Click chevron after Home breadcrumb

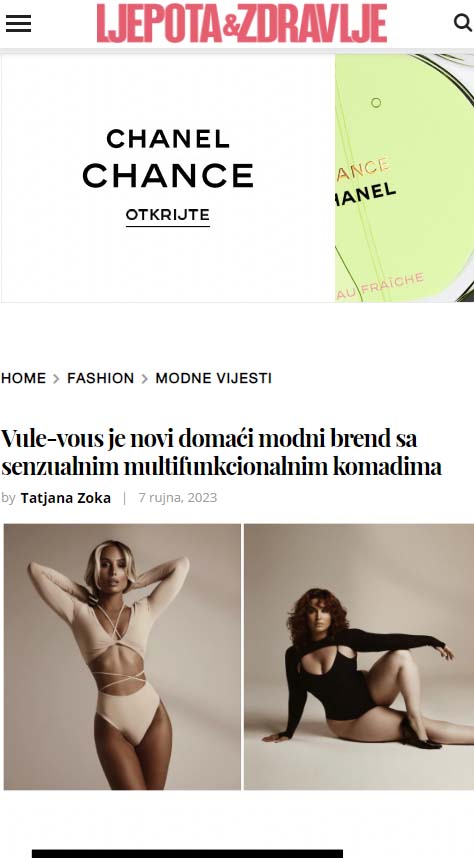[x=56, y=379]
